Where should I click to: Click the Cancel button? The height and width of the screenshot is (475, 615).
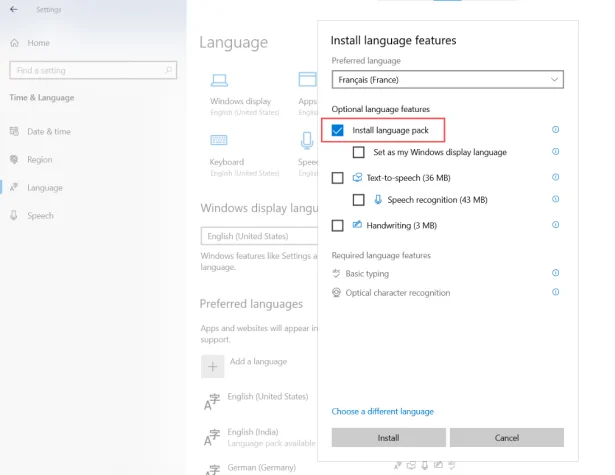click(507, 438)
